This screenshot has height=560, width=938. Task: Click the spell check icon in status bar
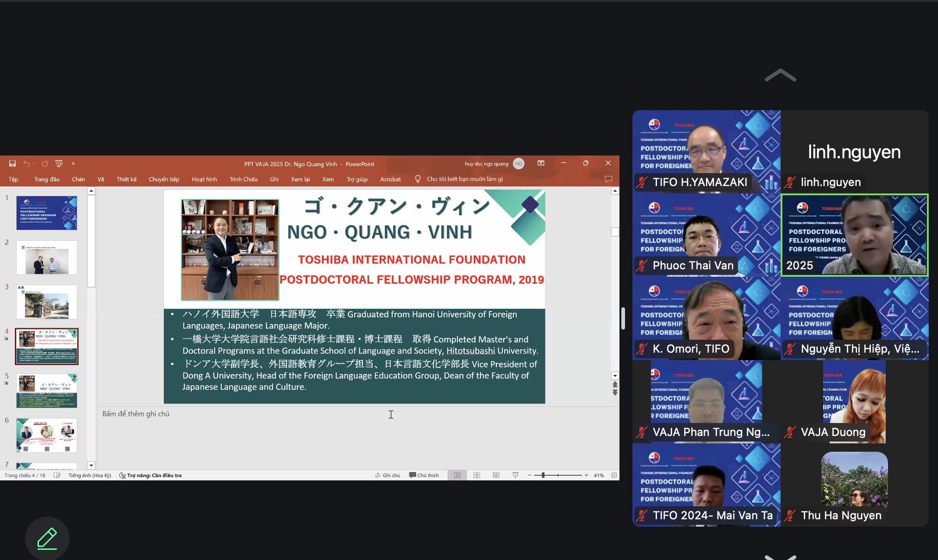click(57, 475)
